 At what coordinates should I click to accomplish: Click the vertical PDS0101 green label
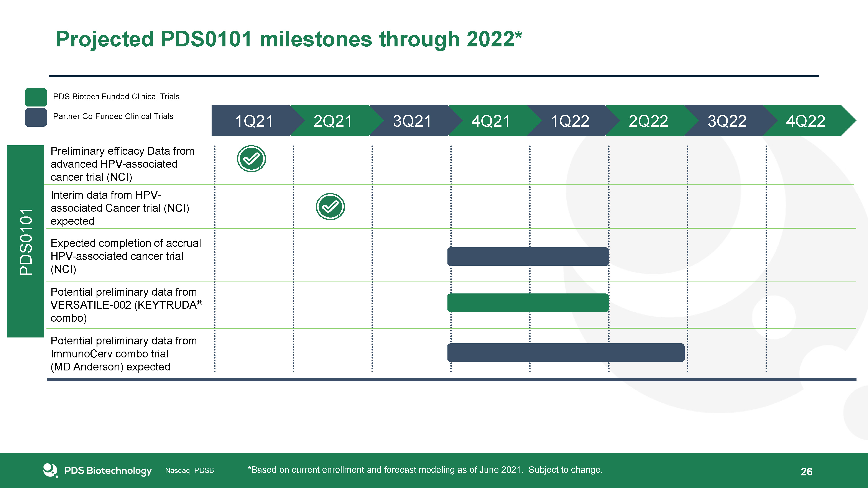click(x=26, y=241)
